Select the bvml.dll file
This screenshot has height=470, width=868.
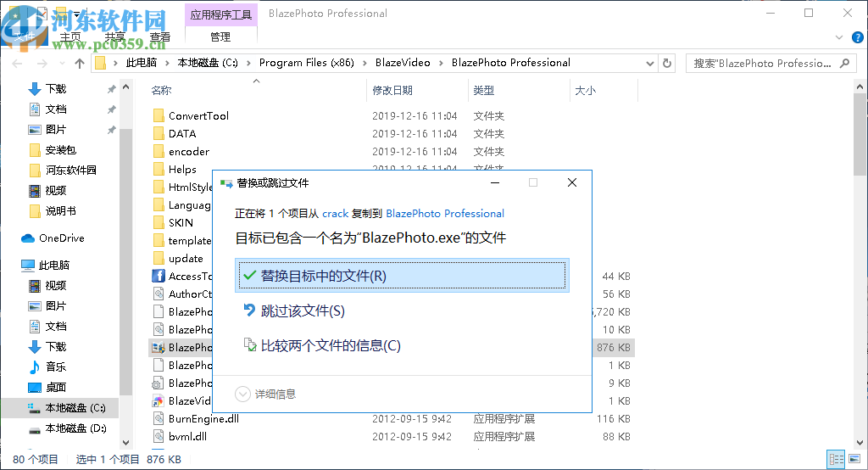[x=187, y=436]
